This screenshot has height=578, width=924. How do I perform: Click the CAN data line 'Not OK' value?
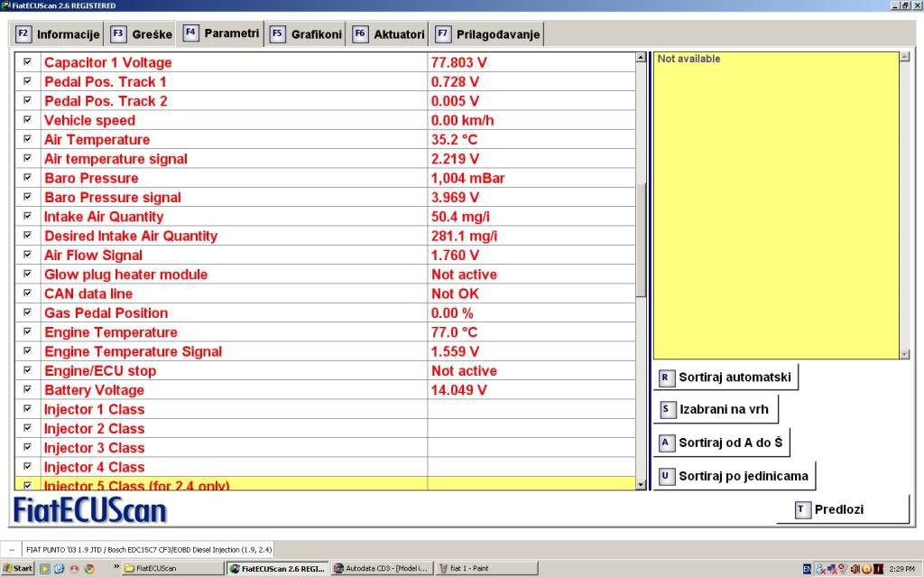(x=455, y=294)
